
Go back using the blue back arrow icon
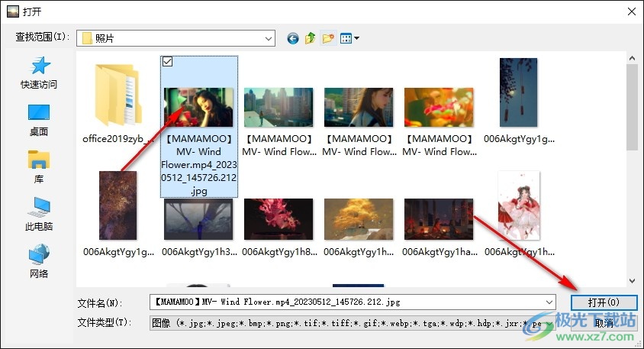pyautogui.click(x=293, y=39)
